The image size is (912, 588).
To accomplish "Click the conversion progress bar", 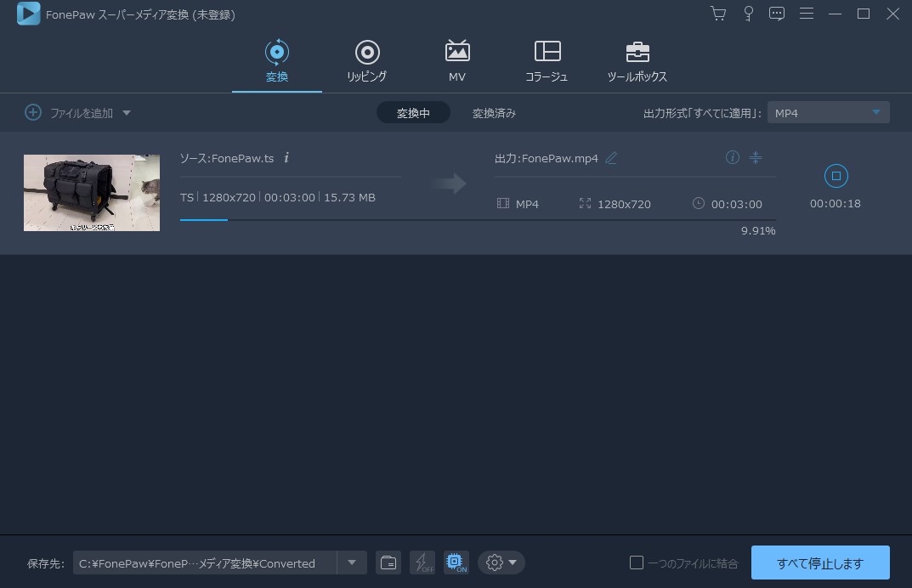I will (x=478, y=220).
